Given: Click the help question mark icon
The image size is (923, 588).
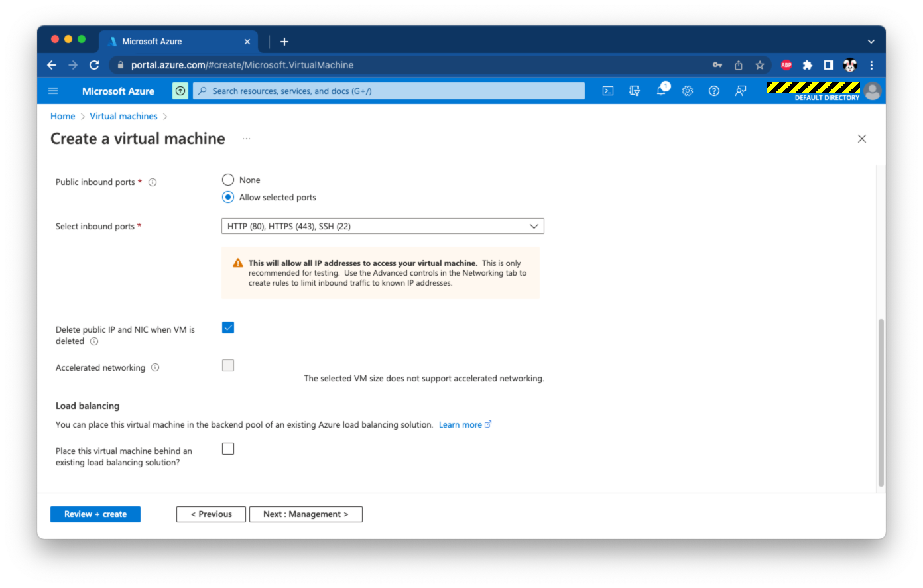Looking at the screenshot, I should click(x=714, y=91).
